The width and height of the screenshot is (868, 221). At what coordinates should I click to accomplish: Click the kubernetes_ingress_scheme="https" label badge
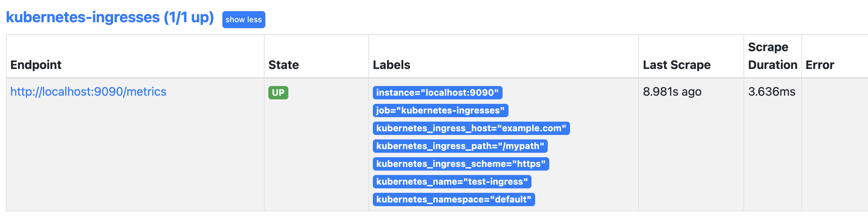tap(461, 164)
